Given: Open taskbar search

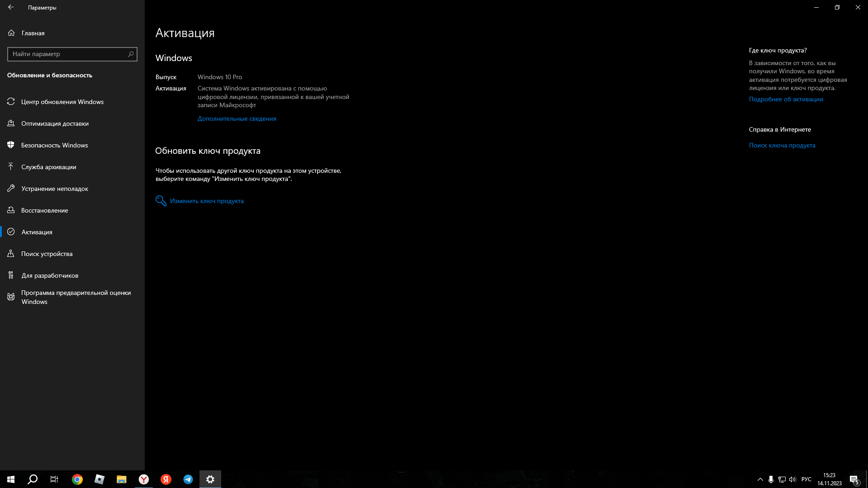Looking at the screenshot, I should click(33, 479).
